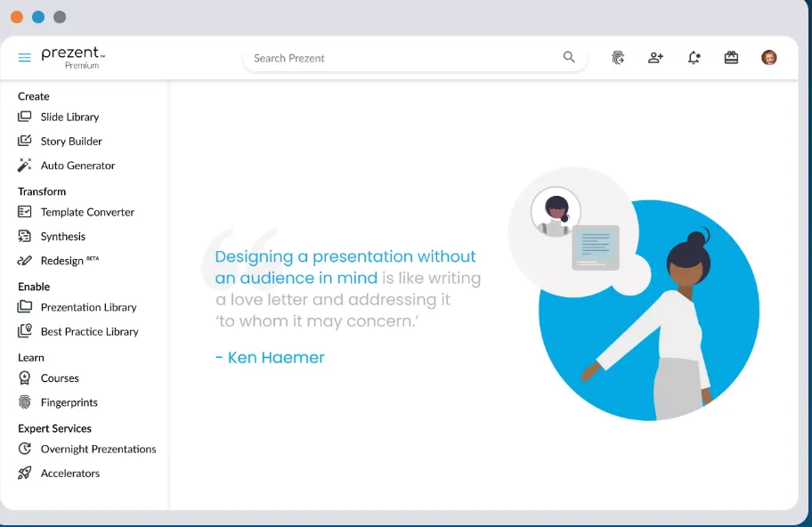
Task: Open Accelerators link
Action: click(70, 474)
